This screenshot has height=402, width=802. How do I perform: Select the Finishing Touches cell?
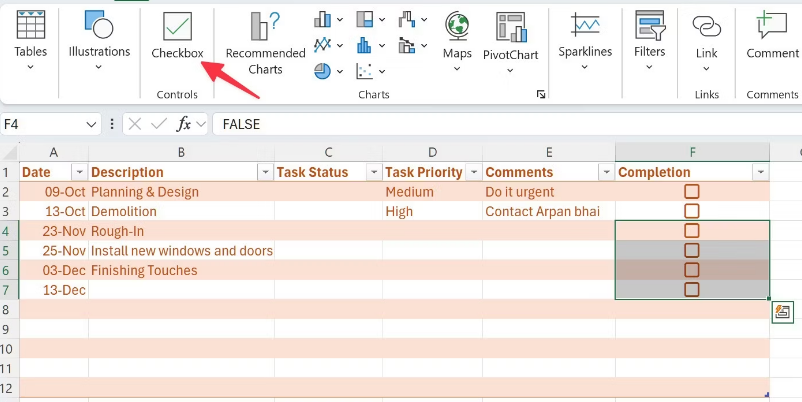coord(181,270)
